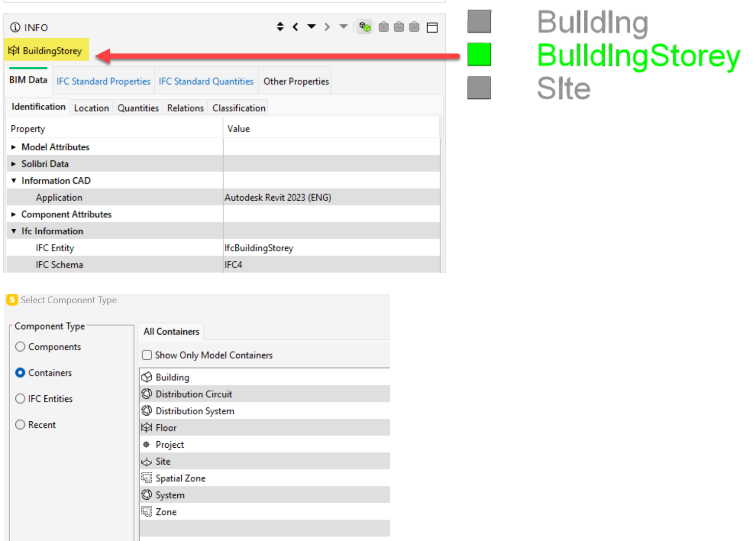Switch to IFC Standard Quantities tab
The width and height of the screenshot is (756, 541).
206,82
